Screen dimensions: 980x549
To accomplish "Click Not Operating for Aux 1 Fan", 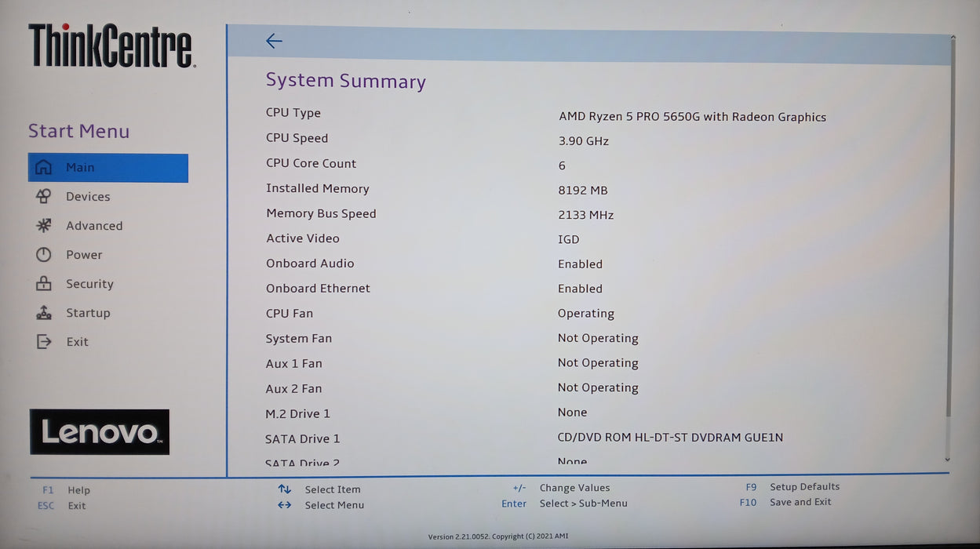I will [598, 363].
